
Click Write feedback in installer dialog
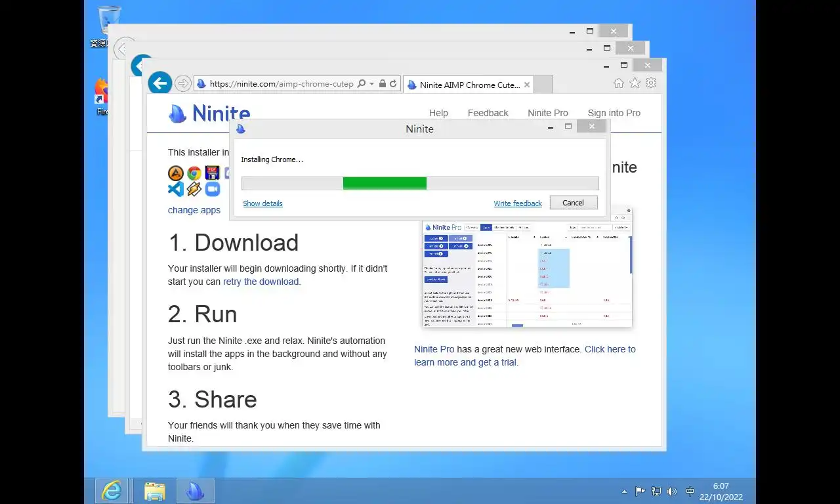click(x=518, y=203)
